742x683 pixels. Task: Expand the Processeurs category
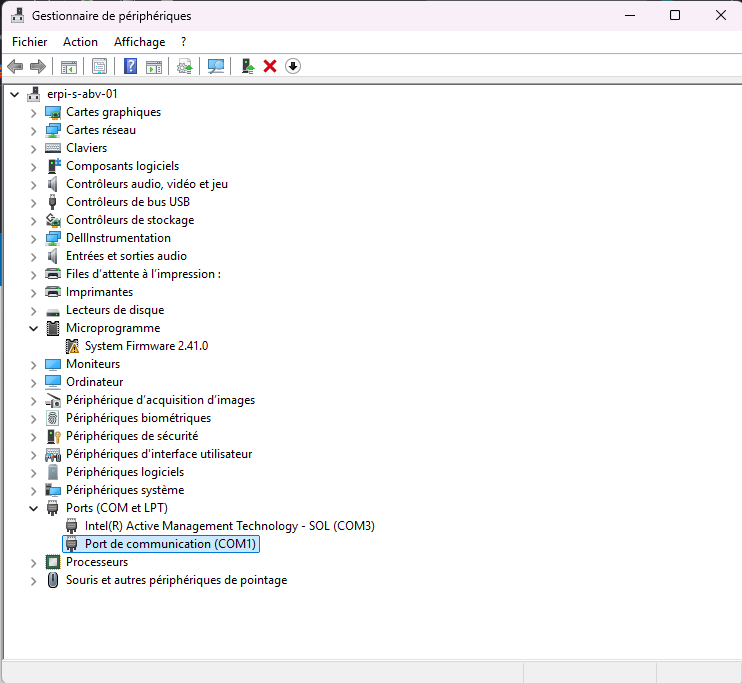(34, 562)
